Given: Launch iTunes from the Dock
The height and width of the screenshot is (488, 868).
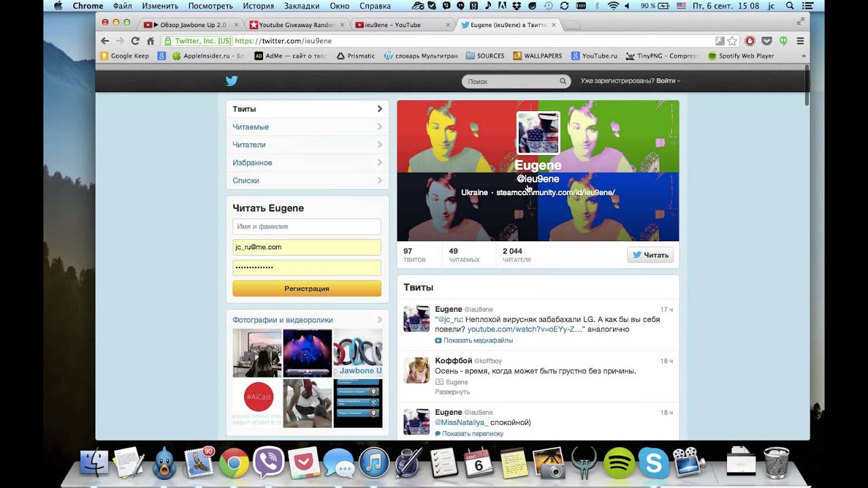Looking at the screenshot, I should point(374,463).
